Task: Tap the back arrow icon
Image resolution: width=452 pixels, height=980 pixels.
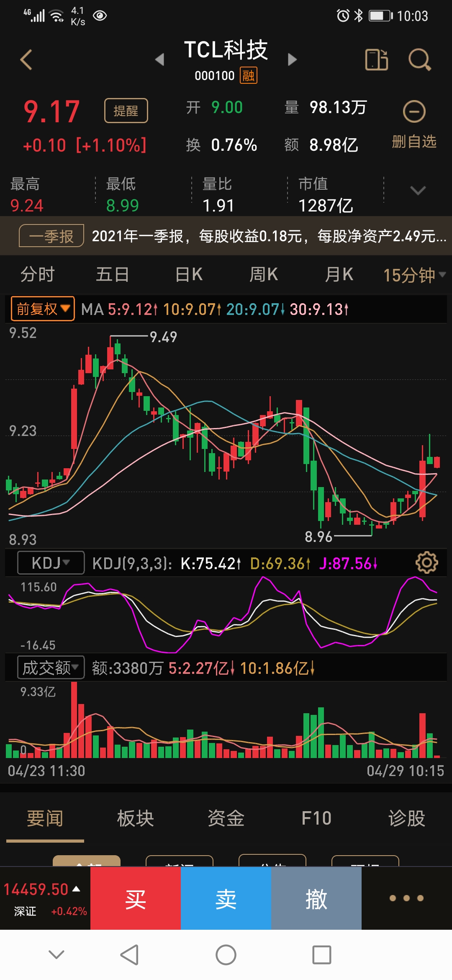Action: coord(26,59)
